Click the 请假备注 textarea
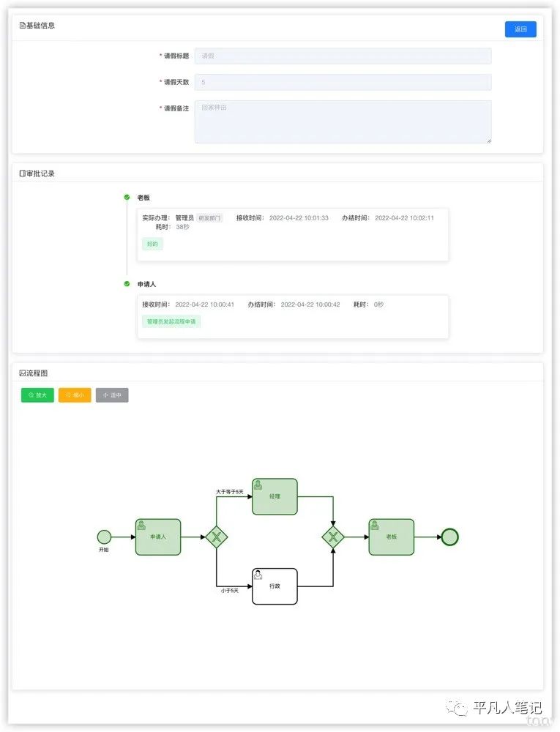 (343, 122)
